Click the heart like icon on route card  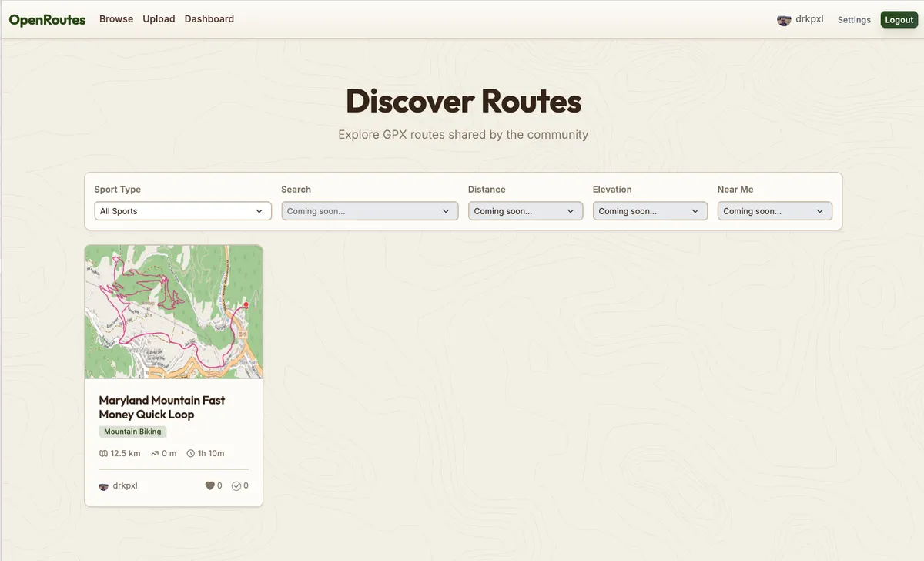[209, 485]
